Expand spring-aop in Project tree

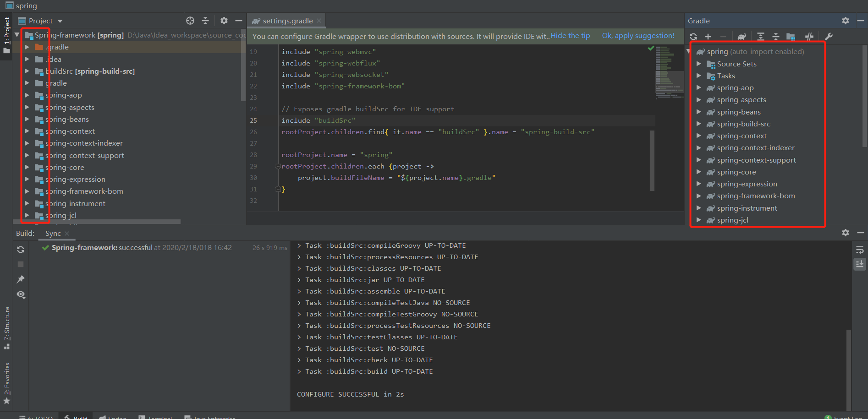tap(27, 95)
